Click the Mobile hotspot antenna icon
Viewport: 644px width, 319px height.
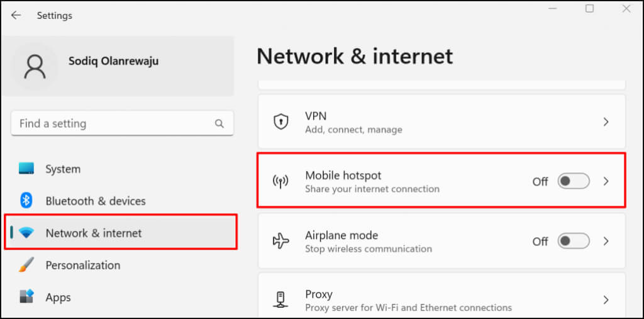(x=280, y=181)
